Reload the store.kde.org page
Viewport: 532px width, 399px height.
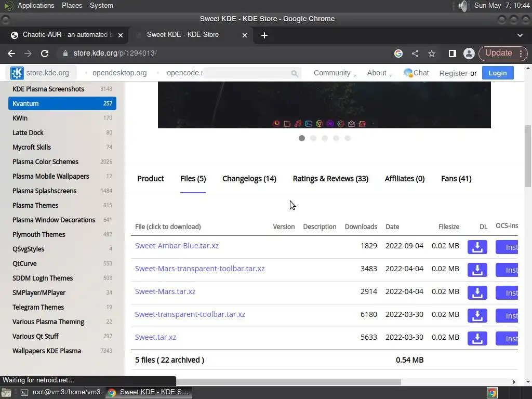pos(45,54)
